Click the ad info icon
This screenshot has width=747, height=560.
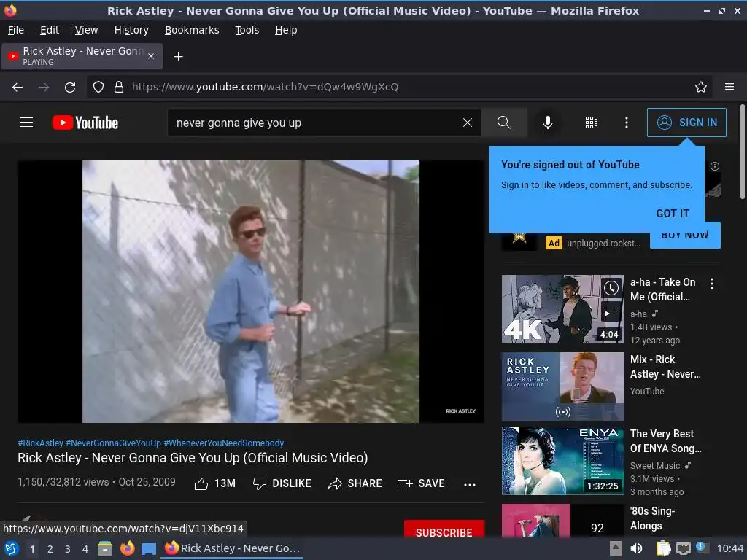click(x=715, y=166)
